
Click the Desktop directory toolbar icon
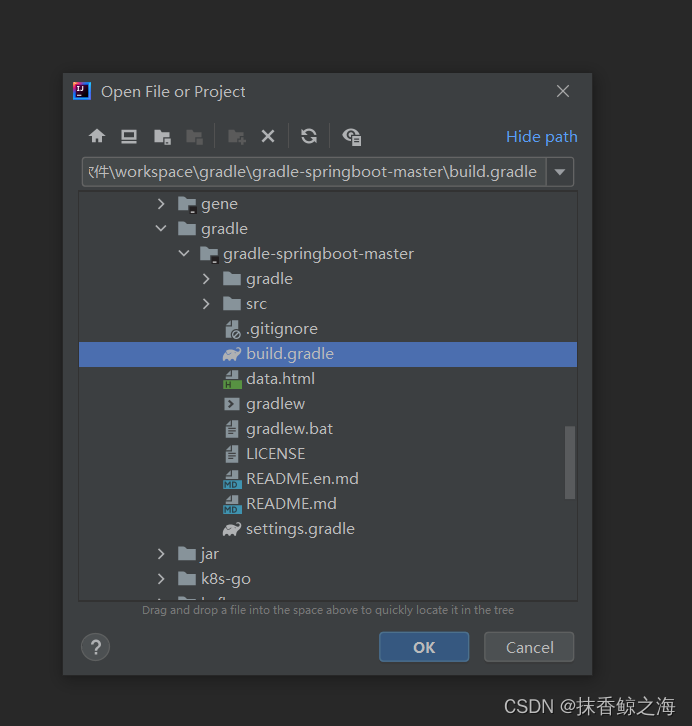coord(129,136)
